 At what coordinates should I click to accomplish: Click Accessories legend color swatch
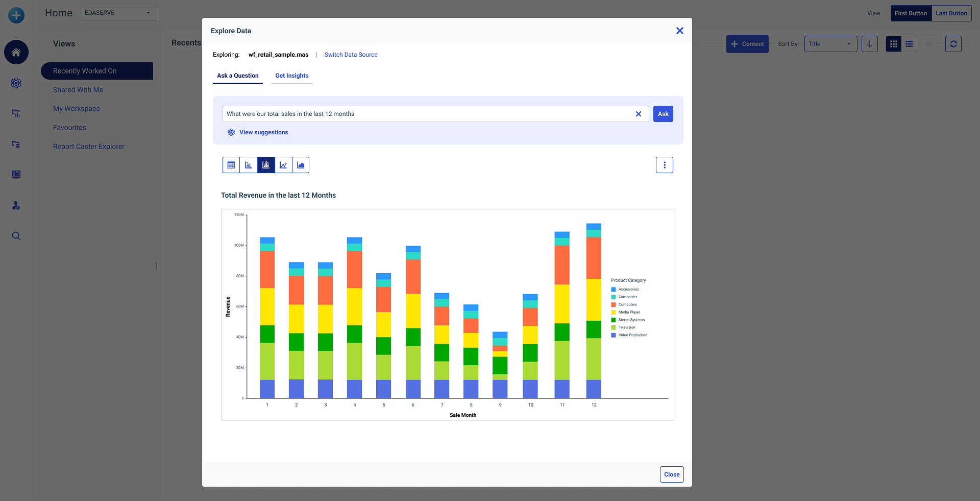[614, 289]
